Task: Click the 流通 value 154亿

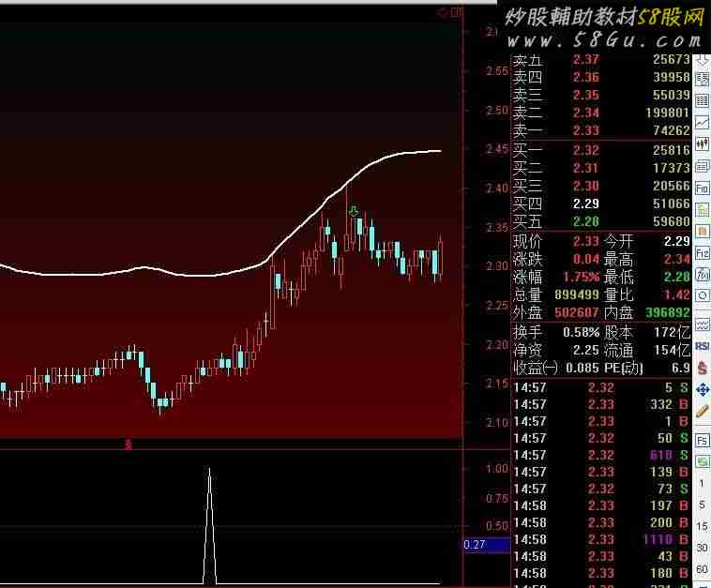Action: pos(672,350)
